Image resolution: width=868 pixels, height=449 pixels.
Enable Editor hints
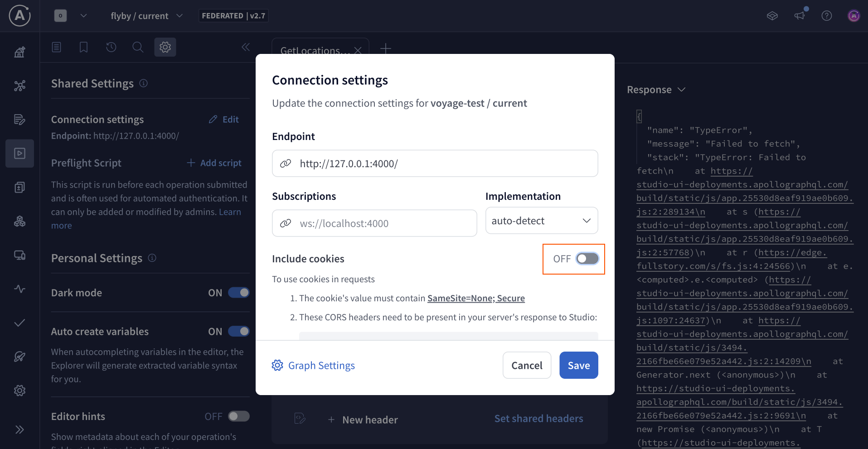[x=239, y=416]
